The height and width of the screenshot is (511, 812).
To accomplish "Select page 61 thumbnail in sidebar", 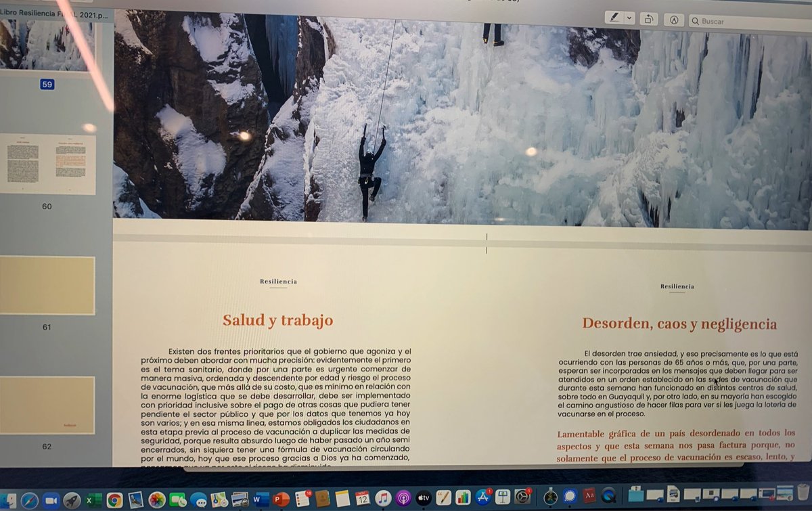I will 47,286.
